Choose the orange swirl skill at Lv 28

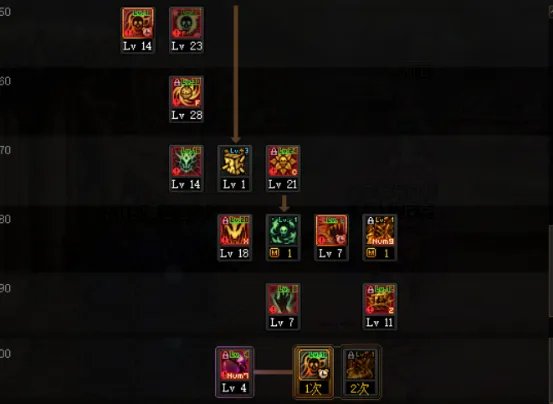click(186, 92)
